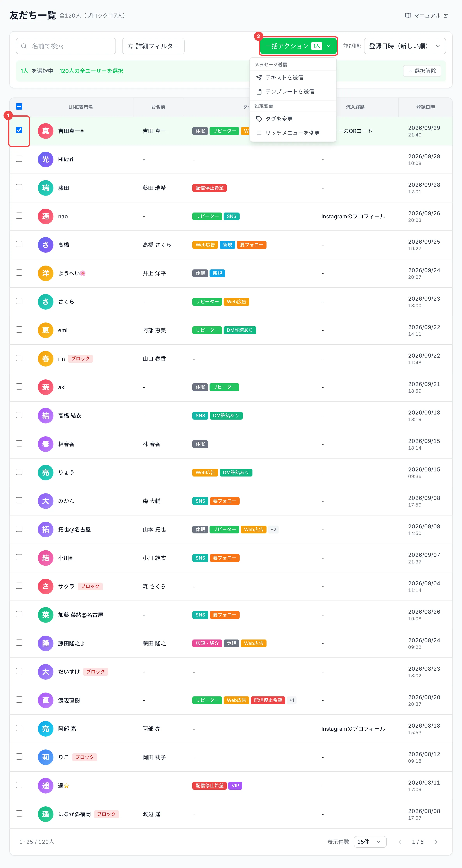Collapse the 一括アクション dropdown
Image resolution: width=462 pixels, height=868 pixels.
click(299, 46)
